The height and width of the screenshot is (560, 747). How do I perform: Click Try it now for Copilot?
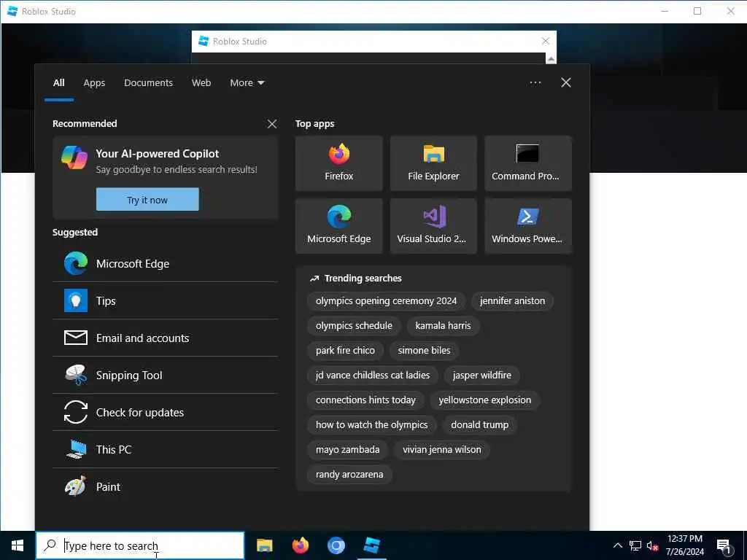147,200
